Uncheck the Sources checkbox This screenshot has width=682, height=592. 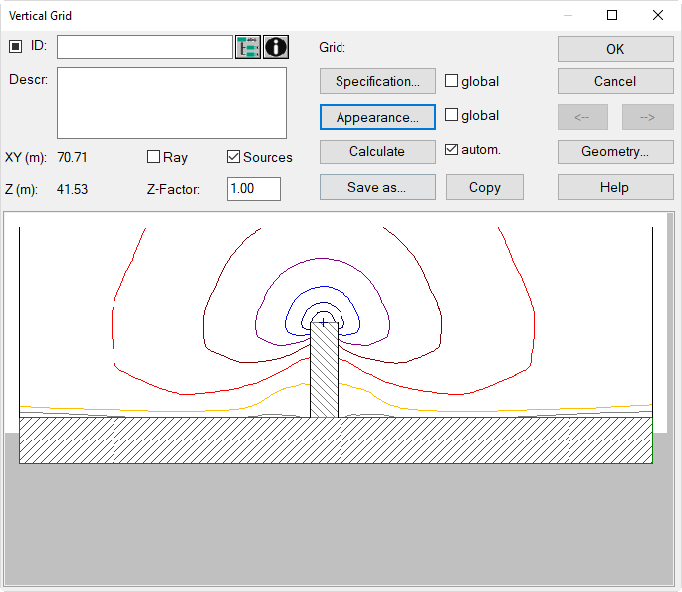(234, 157)
